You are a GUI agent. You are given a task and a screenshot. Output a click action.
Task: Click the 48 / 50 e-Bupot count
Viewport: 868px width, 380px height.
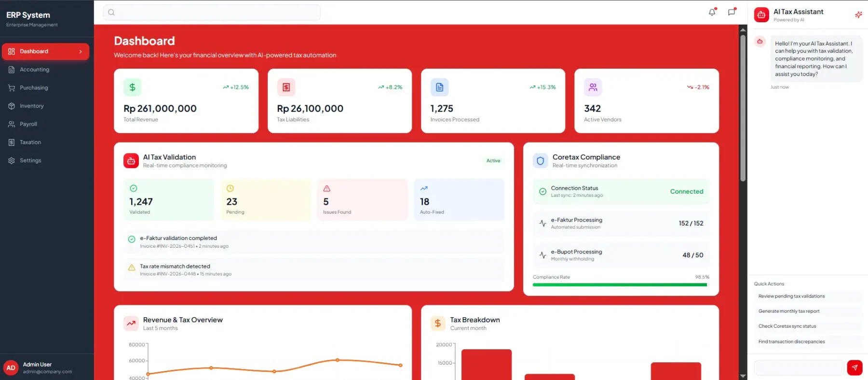pos(693,255)
